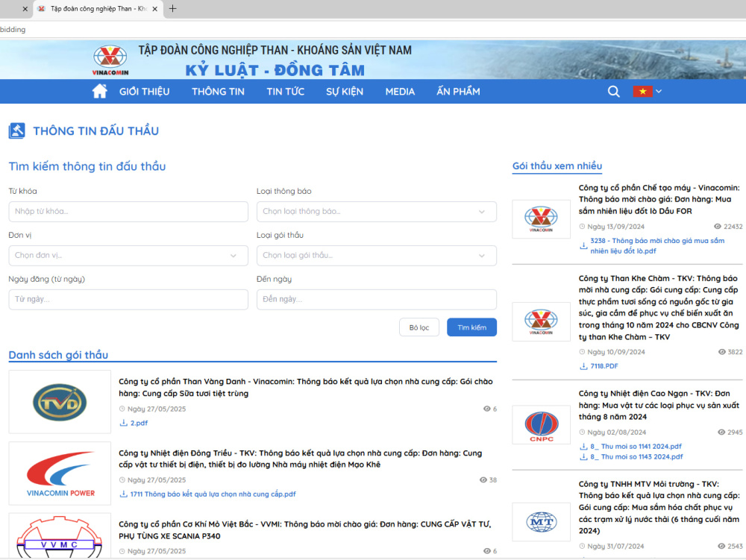Image resolution: width=746 pixels, height=560 pixels.
Task: Open the ẤN PHẨM menu
Action: (458, 91)
